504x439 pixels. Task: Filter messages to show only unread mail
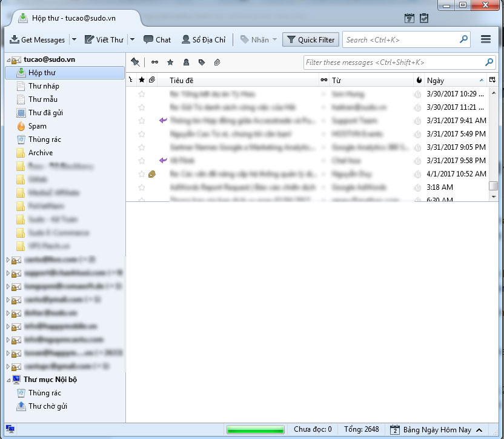click(155, 62)
